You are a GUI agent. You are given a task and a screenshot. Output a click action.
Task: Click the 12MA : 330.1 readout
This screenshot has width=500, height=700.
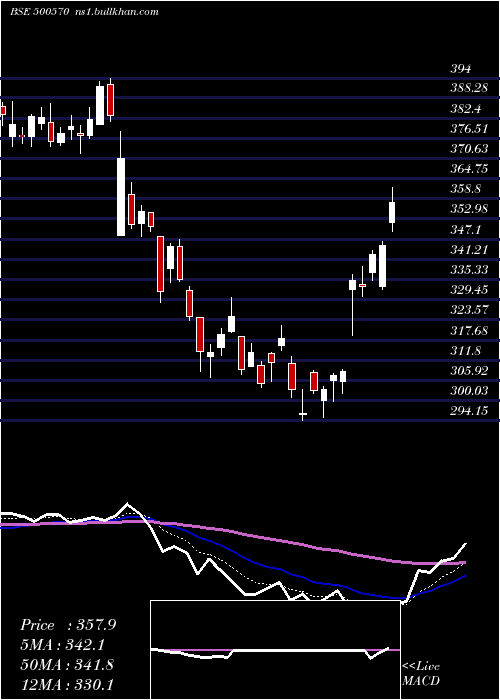point(67,685)
